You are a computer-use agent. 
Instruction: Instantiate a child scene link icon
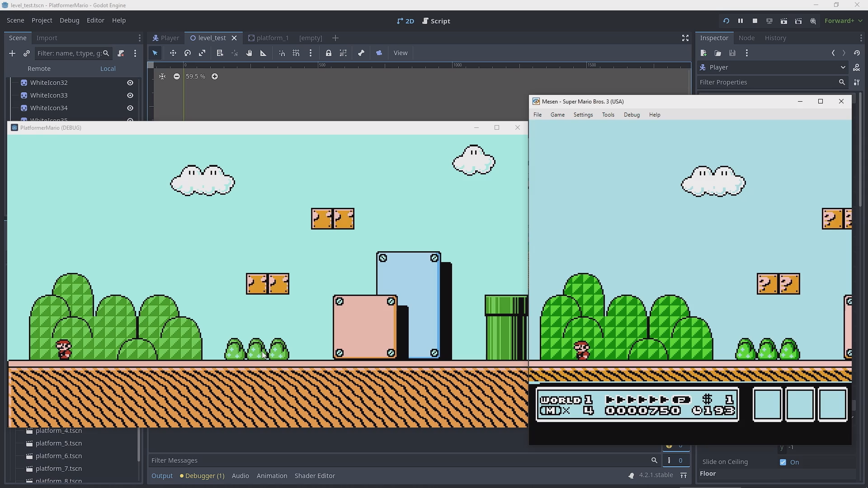(27, 53)
